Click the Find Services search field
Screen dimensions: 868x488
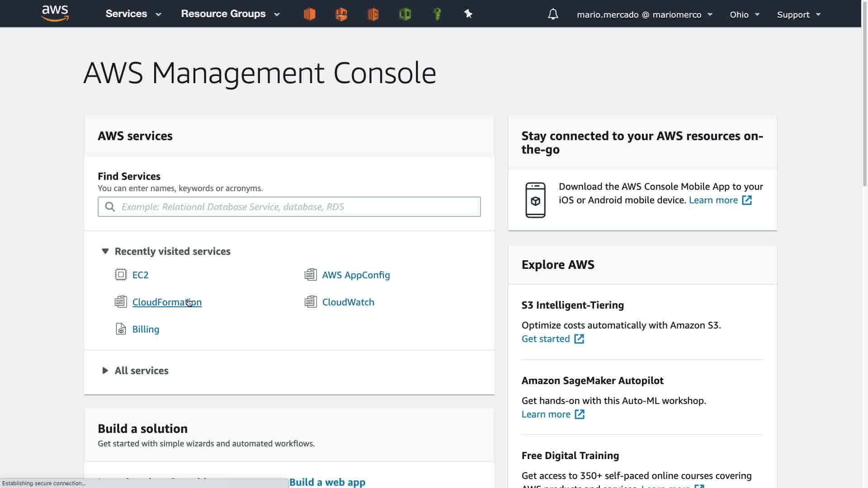(x=289, y=207)
